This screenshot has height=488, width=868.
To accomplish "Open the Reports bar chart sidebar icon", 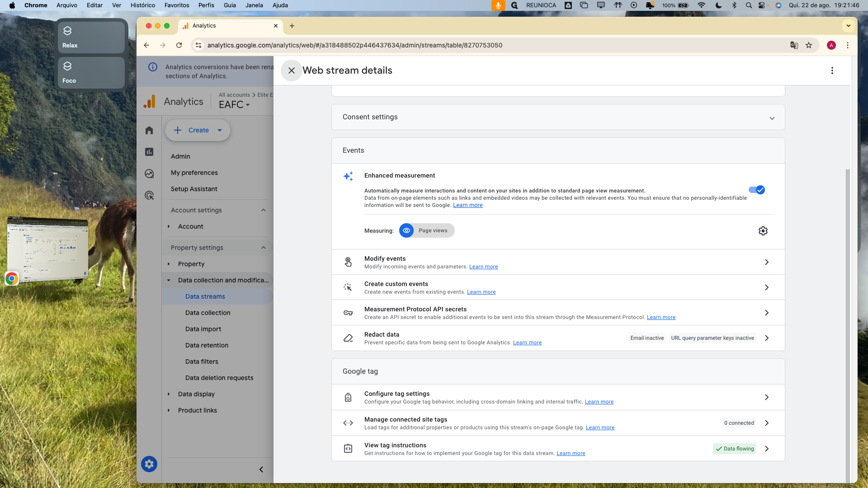I will point(149,152).
